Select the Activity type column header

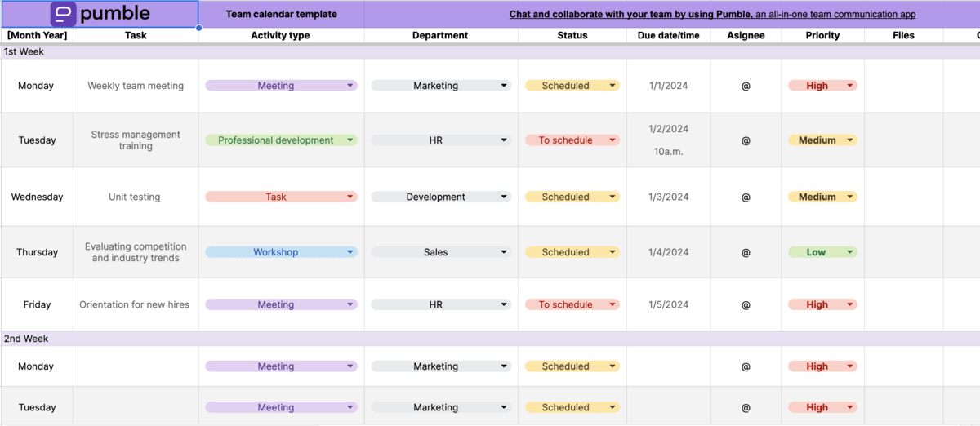[281, 36]
